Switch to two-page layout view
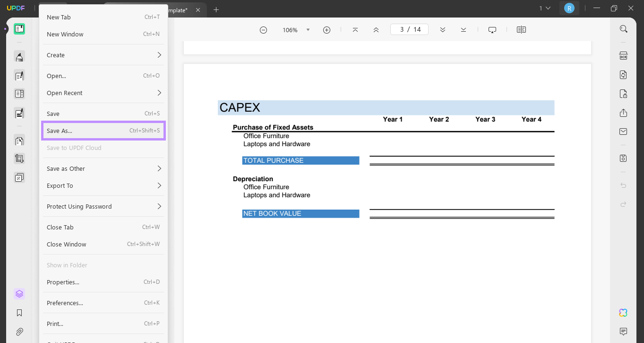This screenshot has height=343, width=644. [521, 29]
